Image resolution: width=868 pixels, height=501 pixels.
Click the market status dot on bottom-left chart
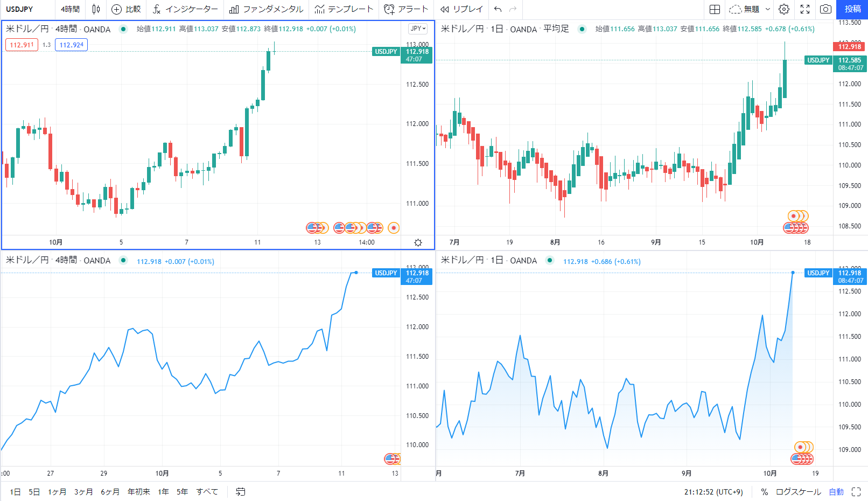123,261
